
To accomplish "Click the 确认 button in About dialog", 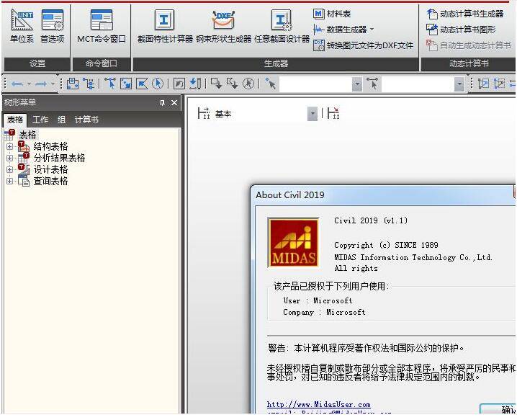I will click(498, 409).
